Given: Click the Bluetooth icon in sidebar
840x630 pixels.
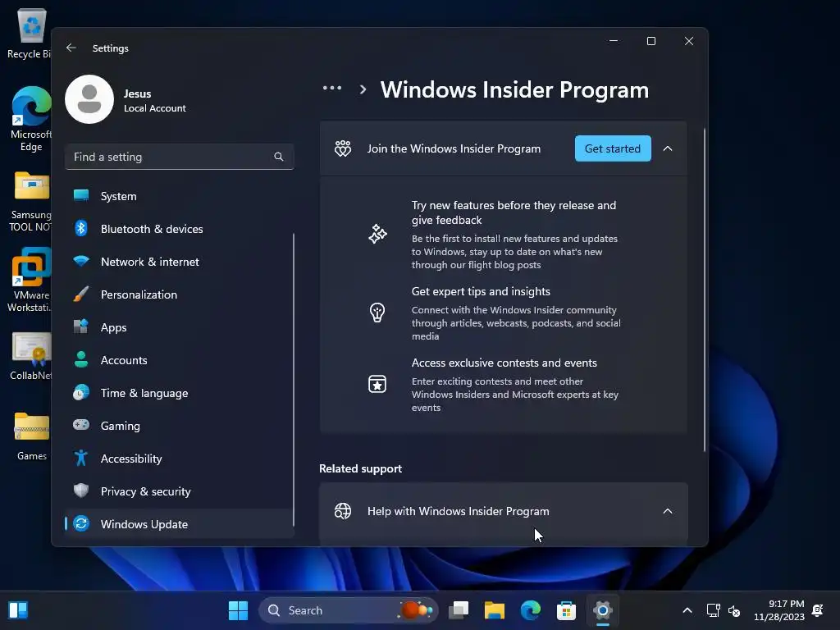Looking at the screenshot, I should click(x=81, y=228).
